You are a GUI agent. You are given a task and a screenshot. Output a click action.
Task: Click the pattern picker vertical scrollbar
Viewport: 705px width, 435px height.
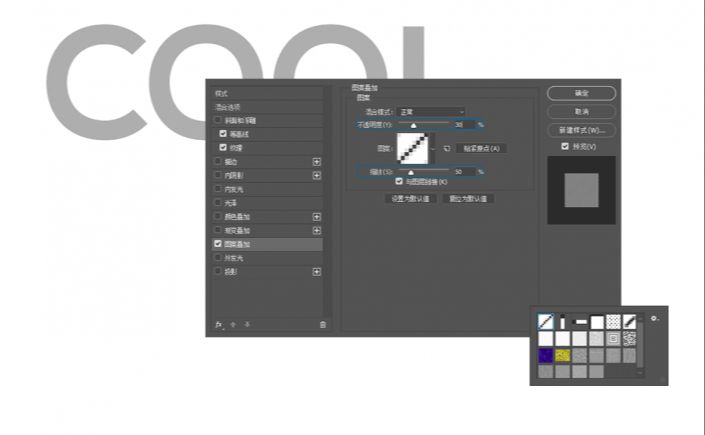coord(640,345)
